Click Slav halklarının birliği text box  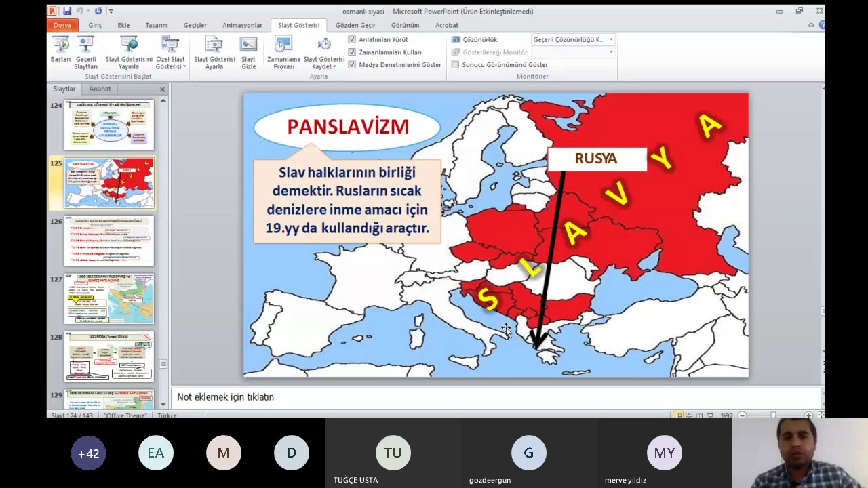(347, 201)
